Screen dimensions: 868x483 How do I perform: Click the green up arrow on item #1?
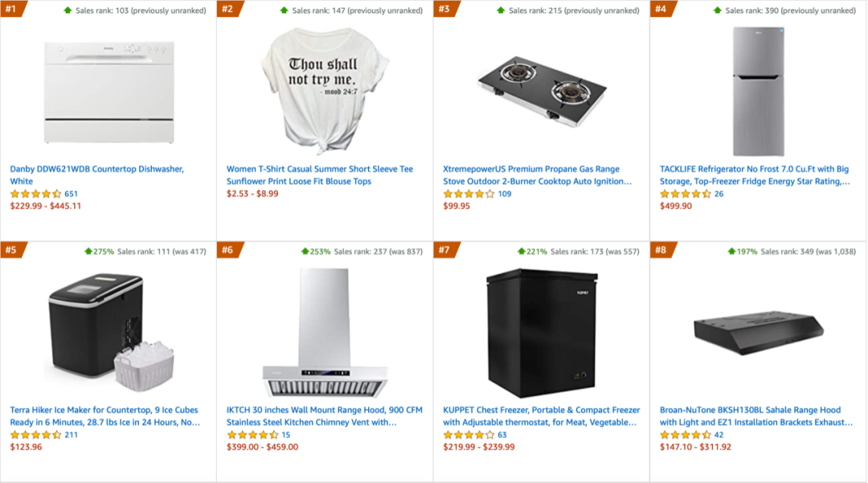[68, 10]
